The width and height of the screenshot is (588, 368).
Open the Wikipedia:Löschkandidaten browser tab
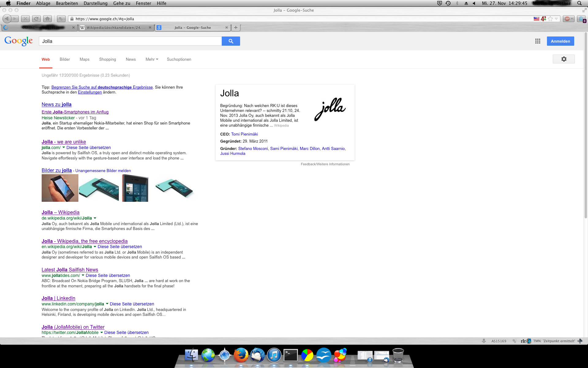(x=116, y=28)
